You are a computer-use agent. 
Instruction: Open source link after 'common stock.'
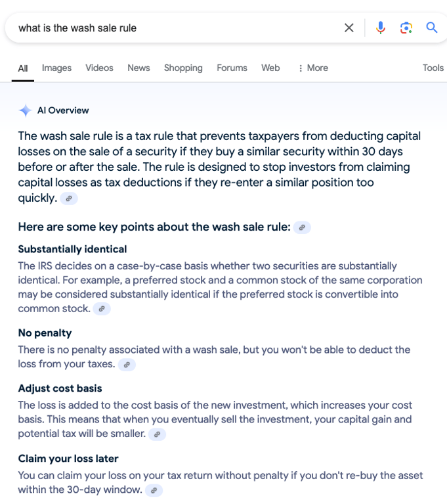102,309
